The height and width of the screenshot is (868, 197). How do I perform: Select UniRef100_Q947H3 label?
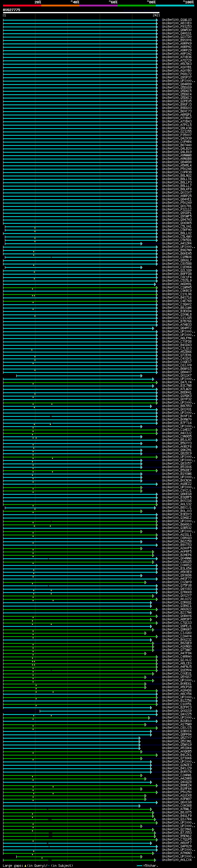pos(177,220)
